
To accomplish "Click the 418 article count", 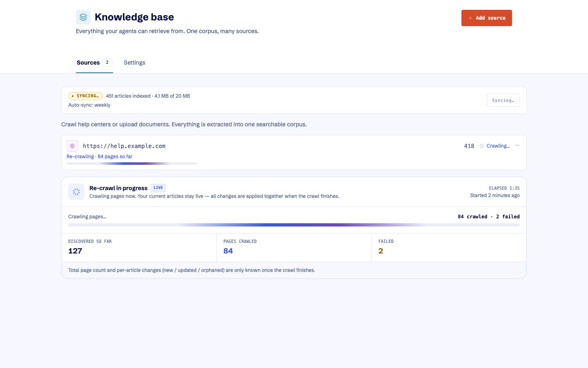I will (x=469, y=146).
